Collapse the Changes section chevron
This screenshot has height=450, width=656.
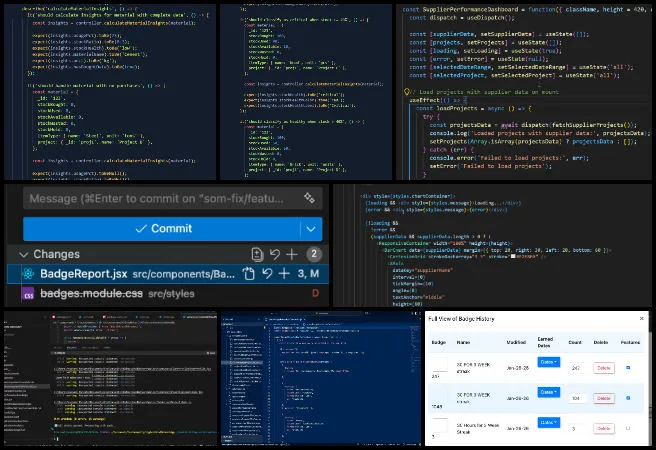click(24, 254)
